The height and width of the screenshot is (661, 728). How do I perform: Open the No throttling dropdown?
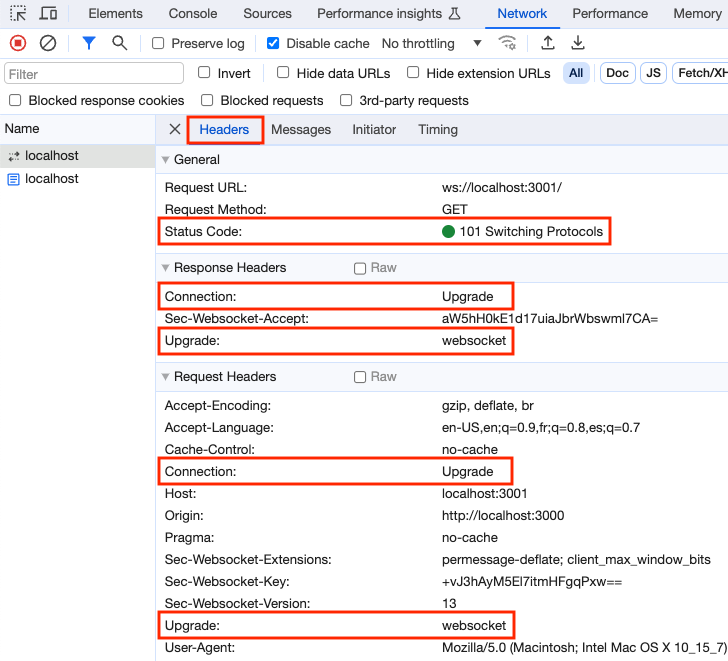click(x=432, y=43)
